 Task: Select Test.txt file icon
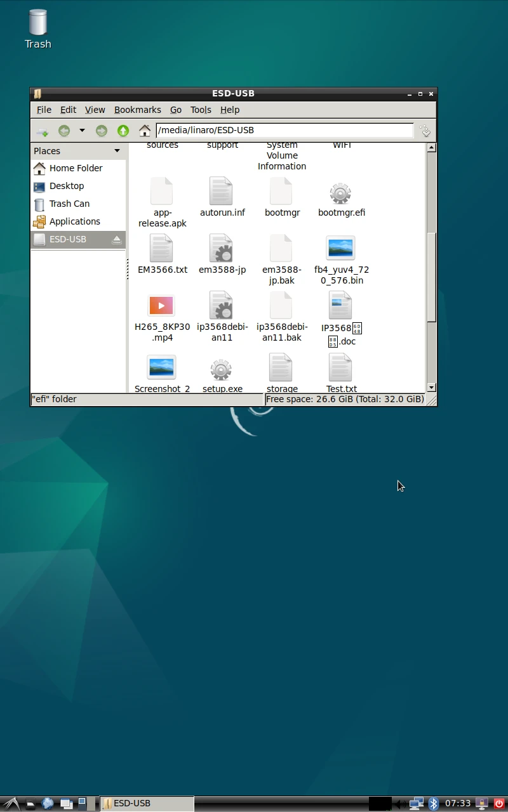(340, 368)
